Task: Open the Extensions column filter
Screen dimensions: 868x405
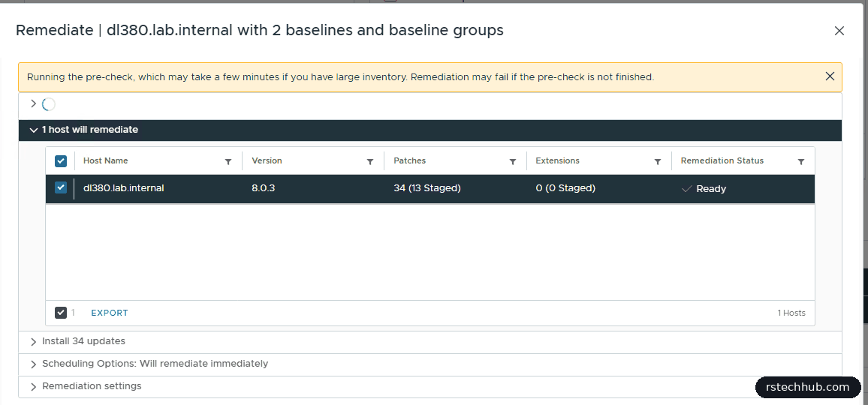Action: tap(657, 161)
